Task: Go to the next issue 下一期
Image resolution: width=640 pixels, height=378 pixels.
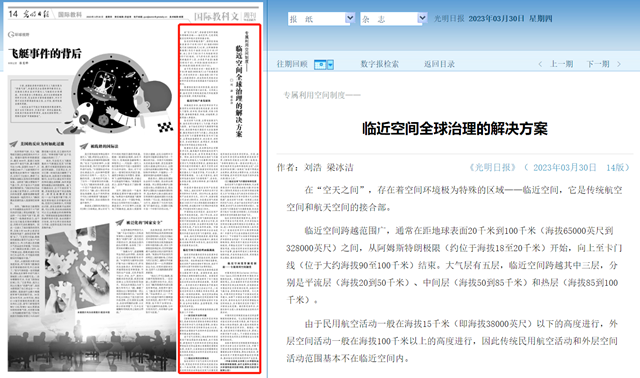Action: pyautogui.click(x=598, y=64)
